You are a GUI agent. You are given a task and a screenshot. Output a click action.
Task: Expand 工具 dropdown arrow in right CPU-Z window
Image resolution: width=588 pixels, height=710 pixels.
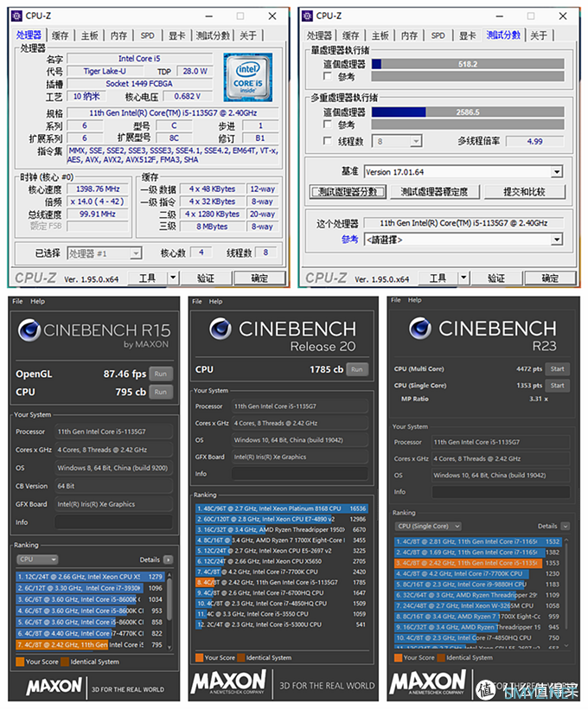pyautogui.click(x=463, y=278)
